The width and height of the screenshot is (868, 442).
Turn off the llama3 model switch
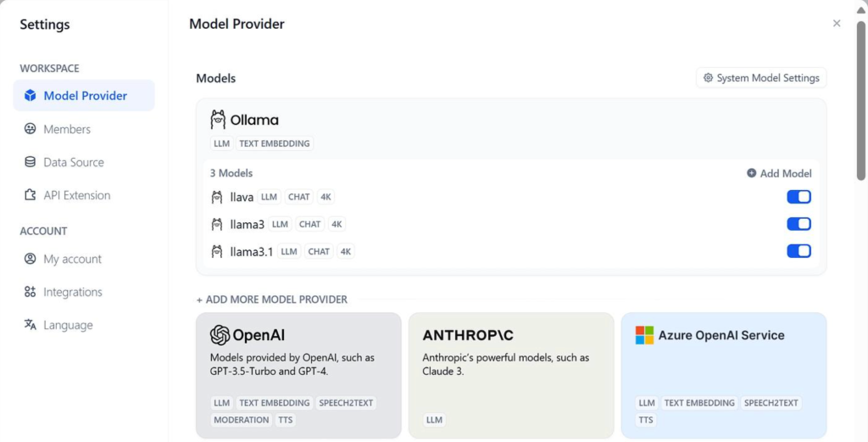click(798, 224)
